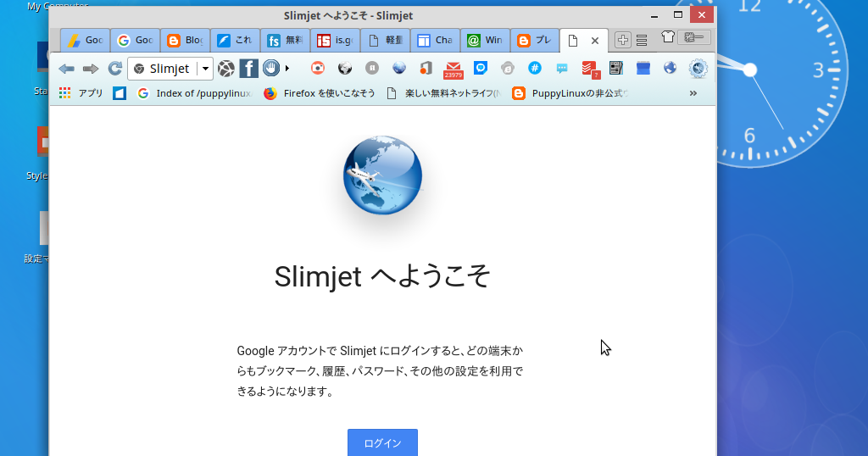This screenshot has height=456, width=868.
Task: Click the profile button beside the t-shirt icon
Action: pos(694,37)
